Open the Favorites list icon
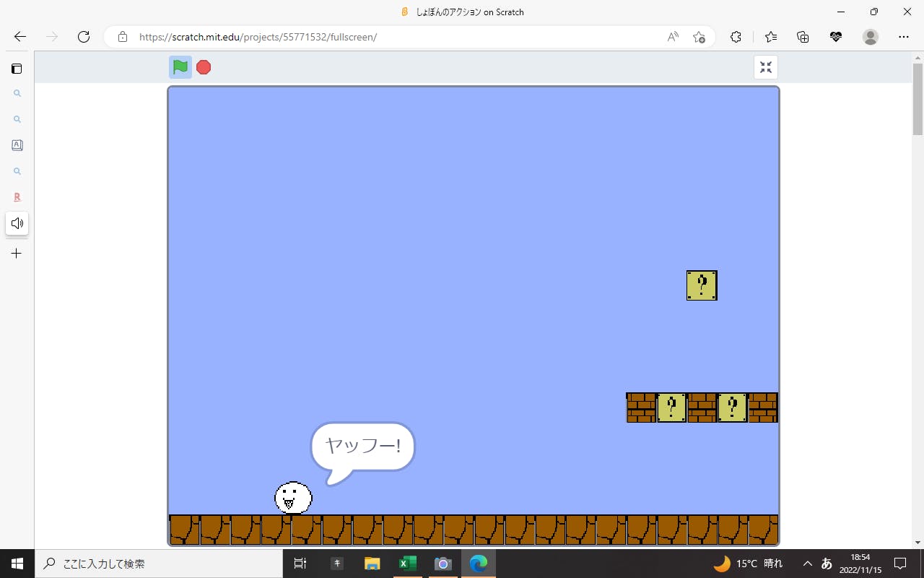The width and height of the screenshot is (924, 578). click(x=771, y=37)
